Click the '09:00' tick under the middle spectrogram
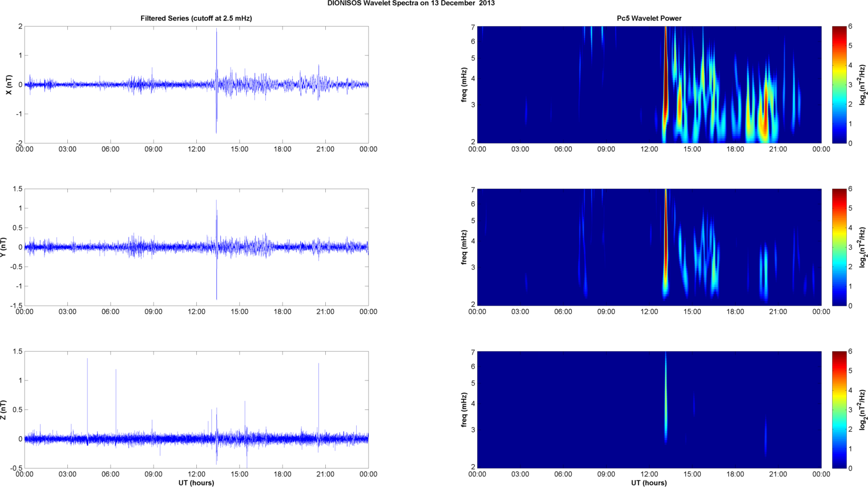This screenshot has height=487, width=868. pos(606,312)
